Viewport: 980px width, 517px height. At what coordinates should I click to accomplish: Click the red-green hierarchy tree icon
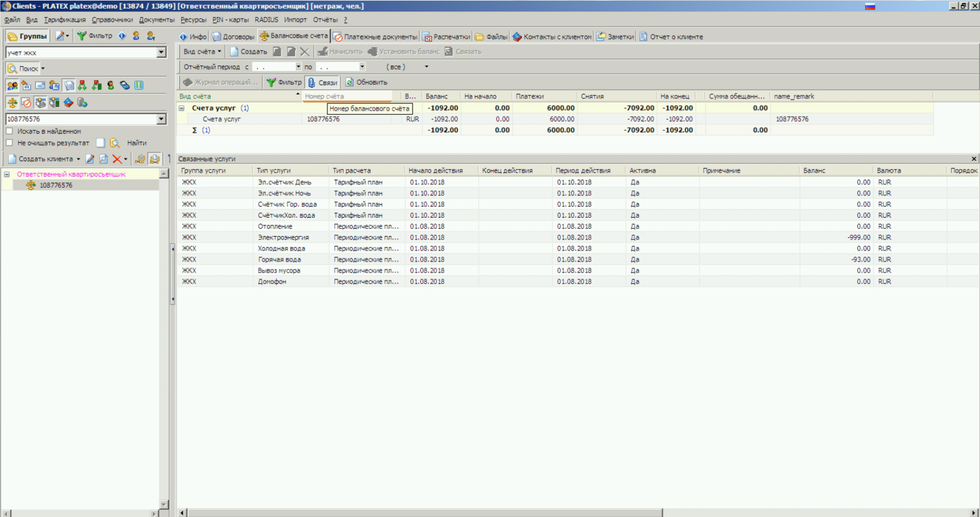(82, 85)
